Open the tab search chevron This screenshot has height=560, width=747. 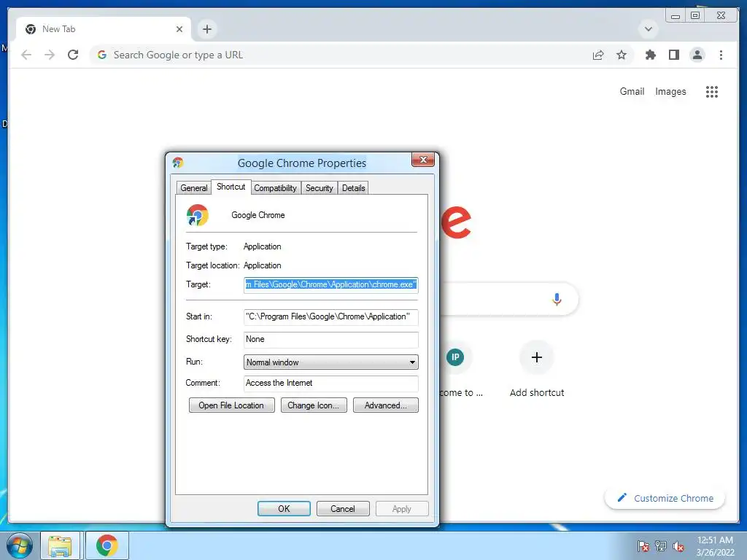648,29
